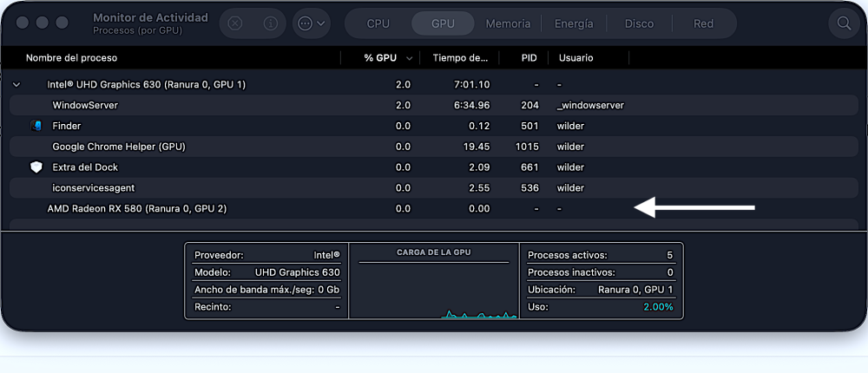The image size is (868, 373).
Task: Open the Disco tab
Action: pyautogui.click(x=640, y=23)
